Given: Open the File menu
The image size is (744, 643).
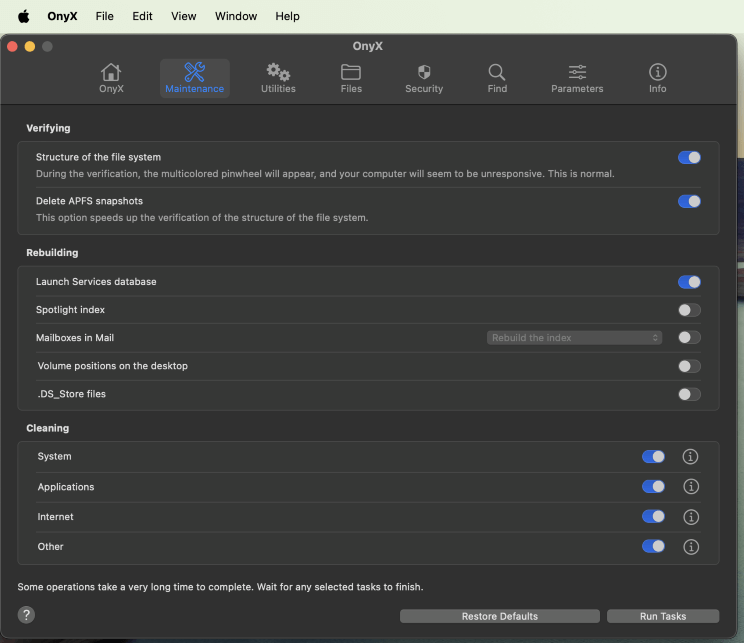Looking at the screenshot, I should click(104, 16).
